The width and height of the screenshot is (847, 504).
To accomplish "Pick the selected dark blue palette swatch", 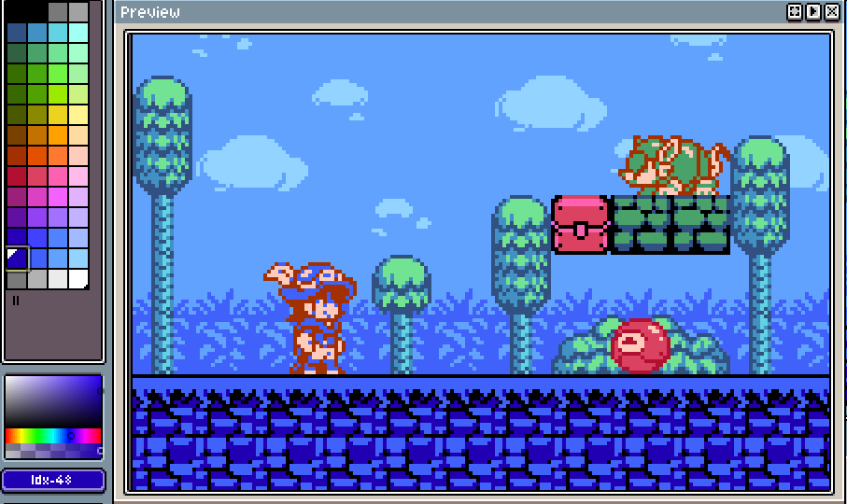I will 17,259.
